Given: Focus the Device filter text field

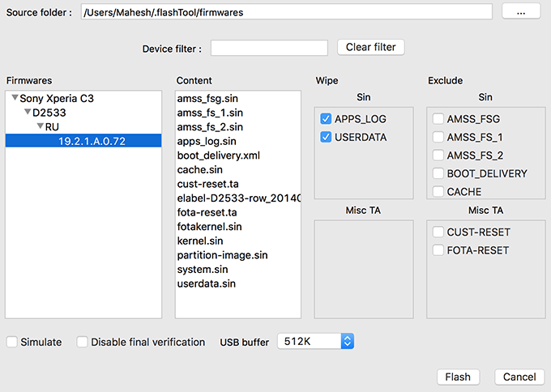Looking at the screenshot, I should tap(269, 48).
